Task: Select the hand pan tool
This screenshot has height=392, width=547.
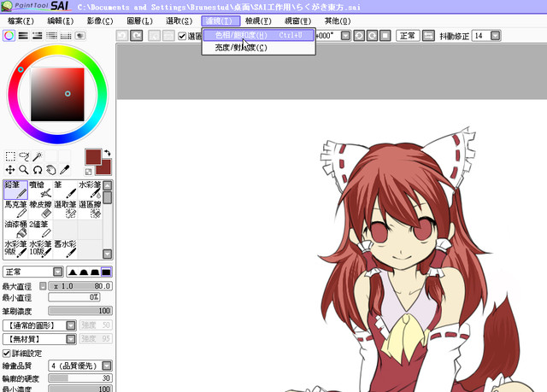Action: [51, 170]
